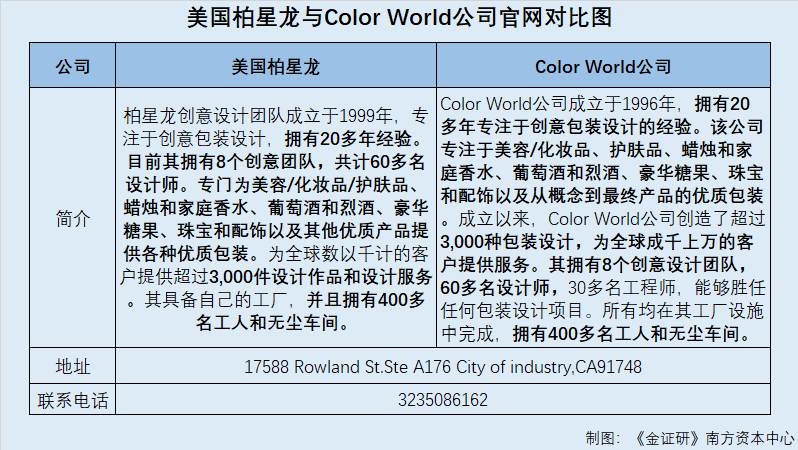Click the '简介' row label
Image resolution: width=798 pixels, height=450 pixels.
tap(73, 218)
